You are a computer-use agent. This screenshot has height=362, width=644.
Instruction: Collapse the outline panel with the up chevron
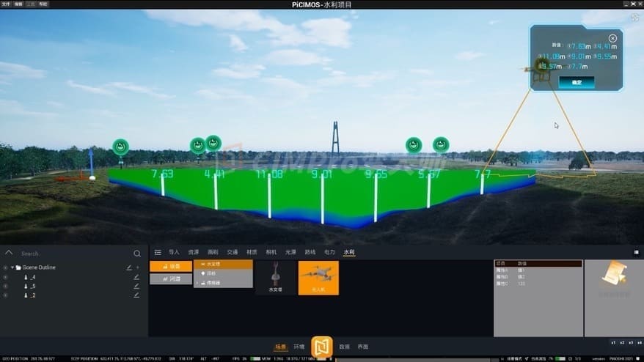9,253
